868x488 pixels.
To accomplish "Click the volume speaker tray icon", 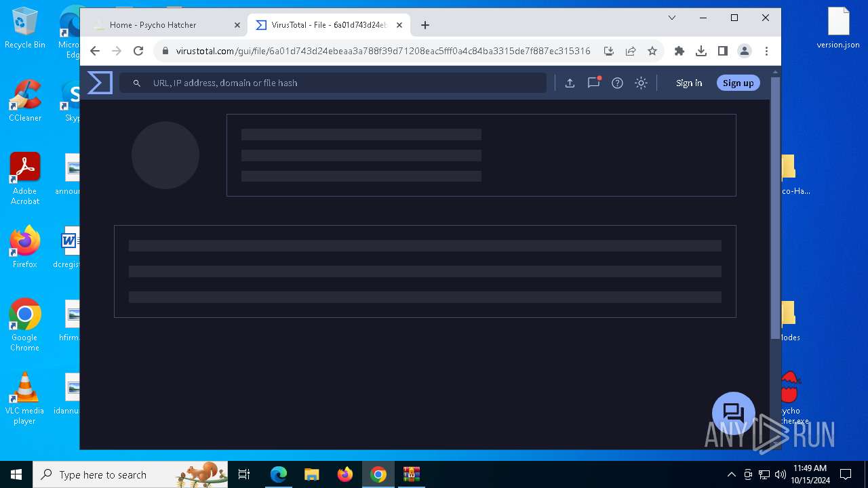I will 780,474.
